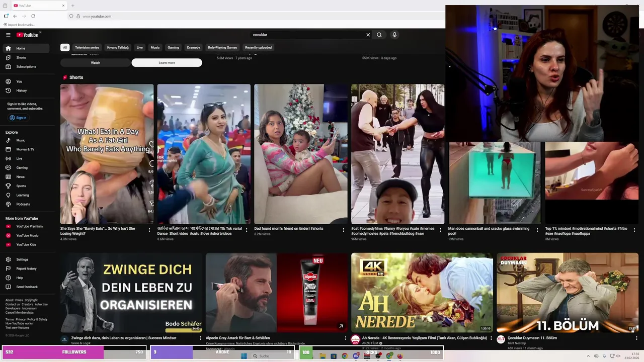Select the Dramedy filter chip
Image resolution: width=644 pixels, height=362 pixels.
193,47
